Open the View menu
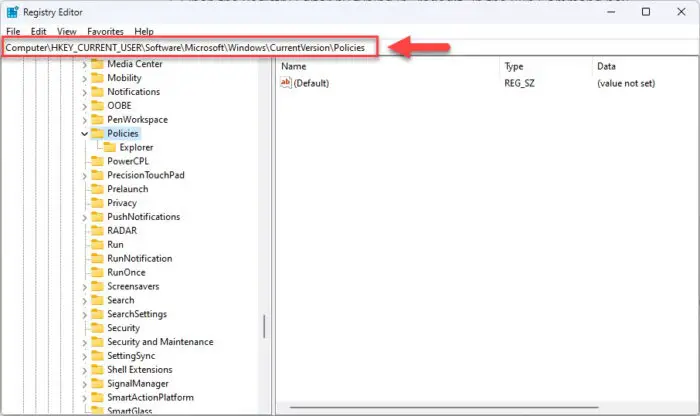700x416 pixels. tap(67, 31)
